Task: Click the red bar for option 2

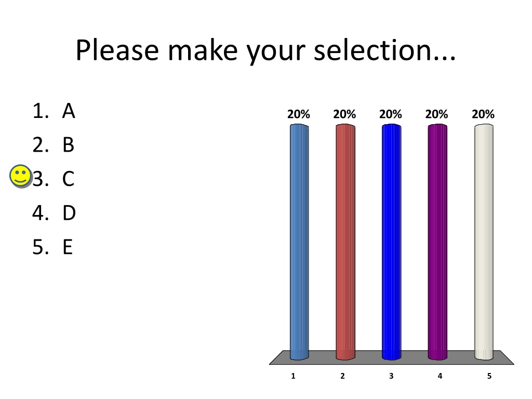Action: (345, 242)
